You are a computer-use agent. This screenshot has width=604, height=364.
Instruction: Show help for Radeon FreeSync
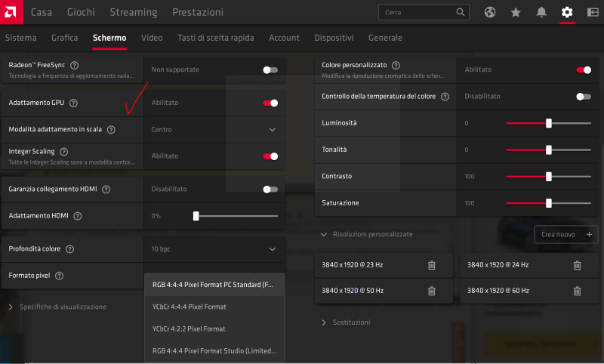tap(74, 66)
